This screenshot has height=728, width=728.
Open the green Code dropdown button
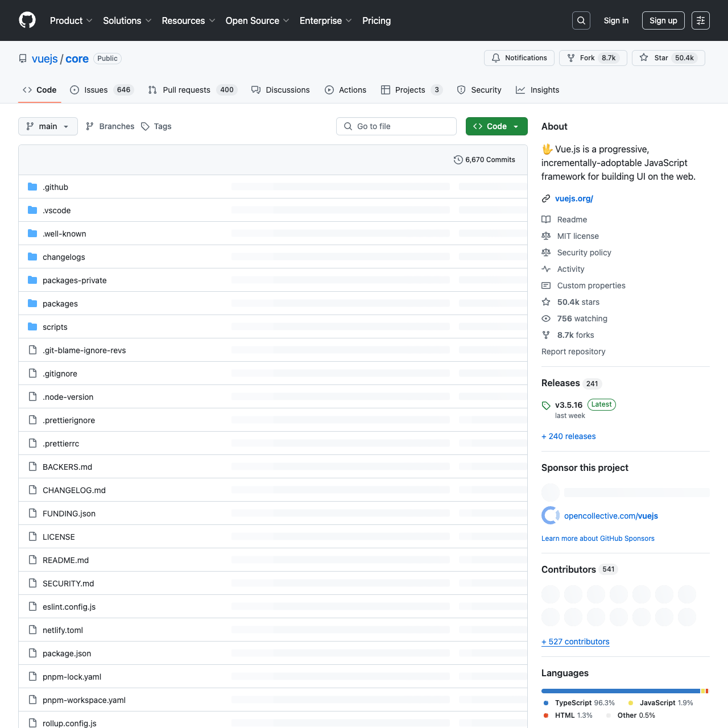tap(497, 126)
